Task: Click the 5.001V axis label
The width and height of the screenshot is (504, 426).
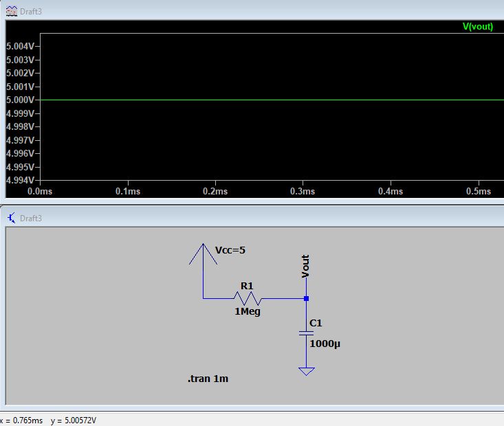Action: coord(20,87)
